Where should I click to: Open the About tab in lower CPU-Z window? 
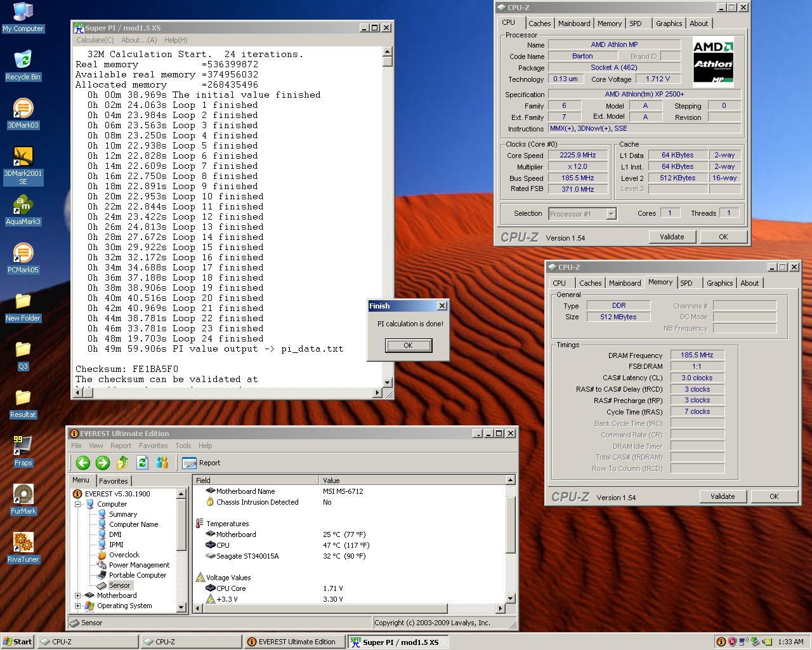(749, 283)
